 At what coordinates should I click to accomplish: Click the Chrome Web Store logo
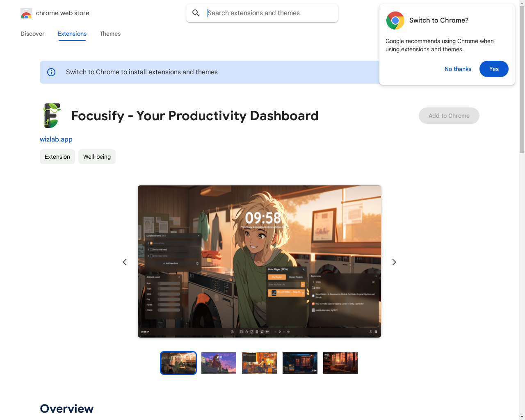pyautogui.click(x=26, y=13)
